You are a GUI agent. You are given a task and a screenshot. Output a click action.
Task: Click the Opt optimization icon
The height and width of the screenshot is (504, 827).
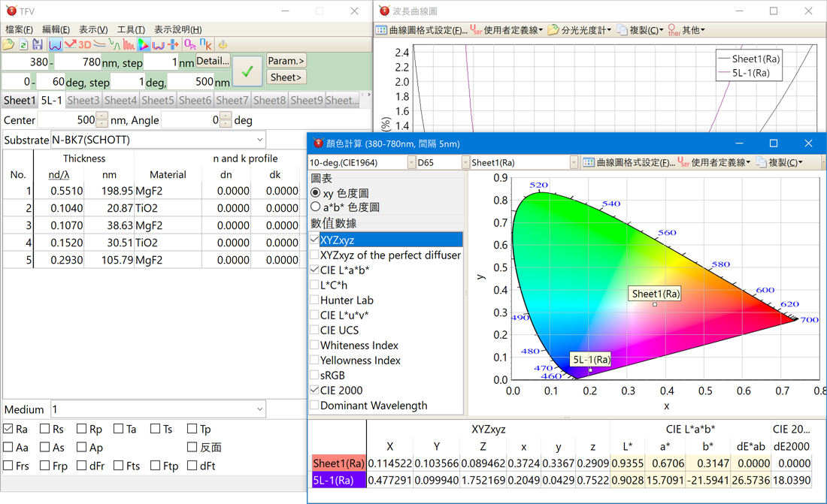click(190, 45)
